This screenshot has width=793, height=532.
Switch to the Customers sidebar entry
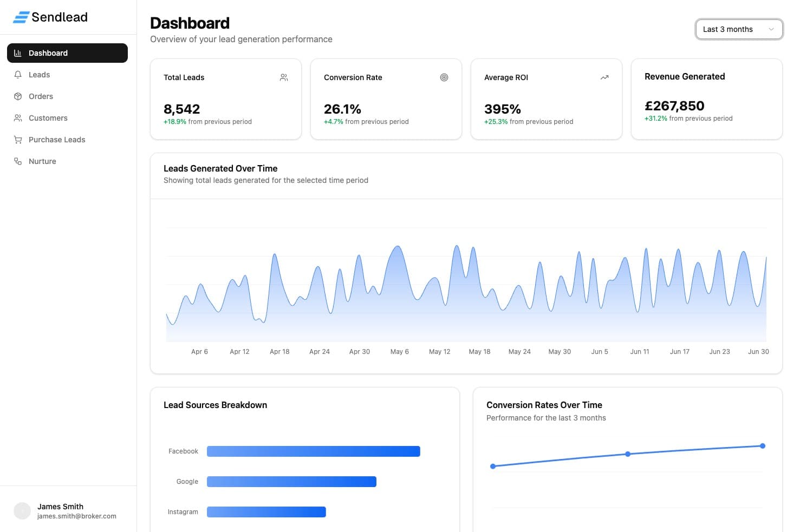click(x=48, y=117)
